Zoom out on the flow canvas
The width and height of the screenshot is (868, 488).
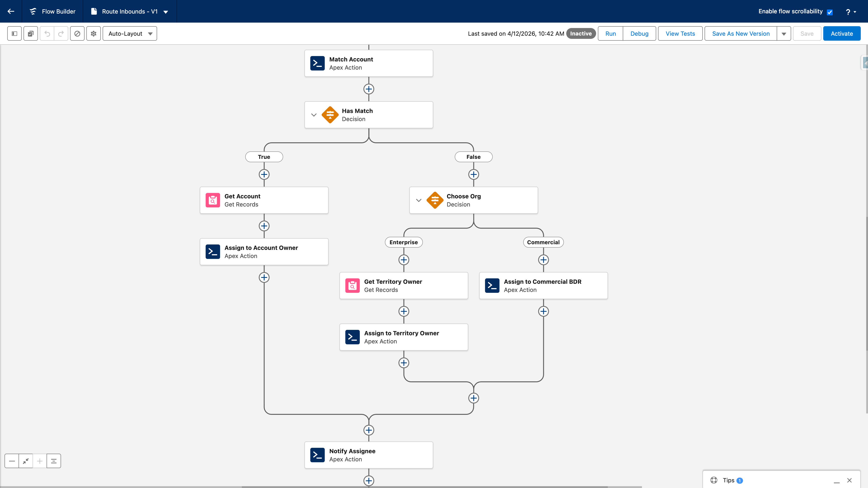pyautogui.click(x=12, y=461)
